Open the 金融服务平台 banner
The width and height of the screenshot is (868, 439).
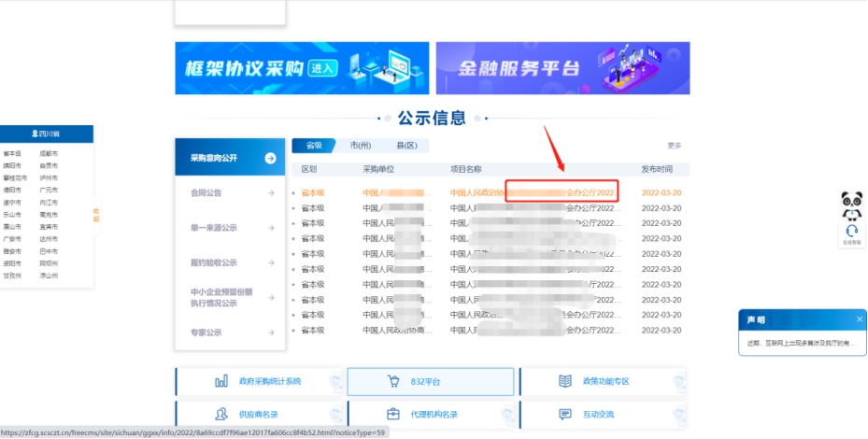coord(562,68)
